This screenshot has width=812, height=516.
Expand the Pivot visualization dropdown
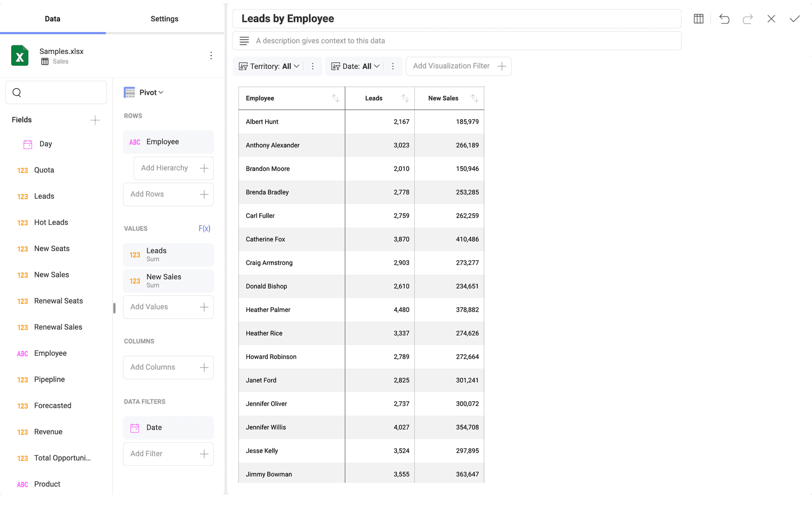pos(151,92)
